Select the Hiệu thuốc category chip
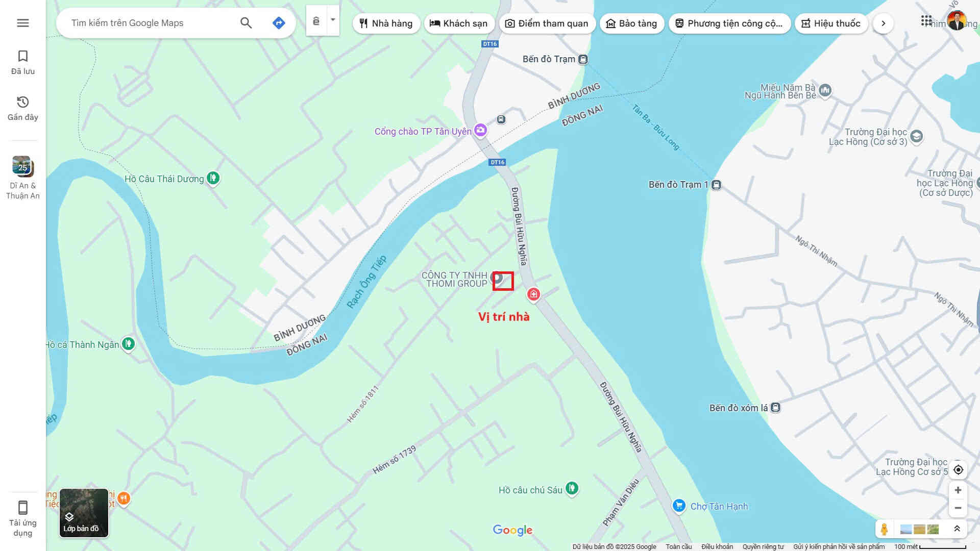Image resolution: width=980 pixels, height=551 pixels. click(x=831, y=23)
